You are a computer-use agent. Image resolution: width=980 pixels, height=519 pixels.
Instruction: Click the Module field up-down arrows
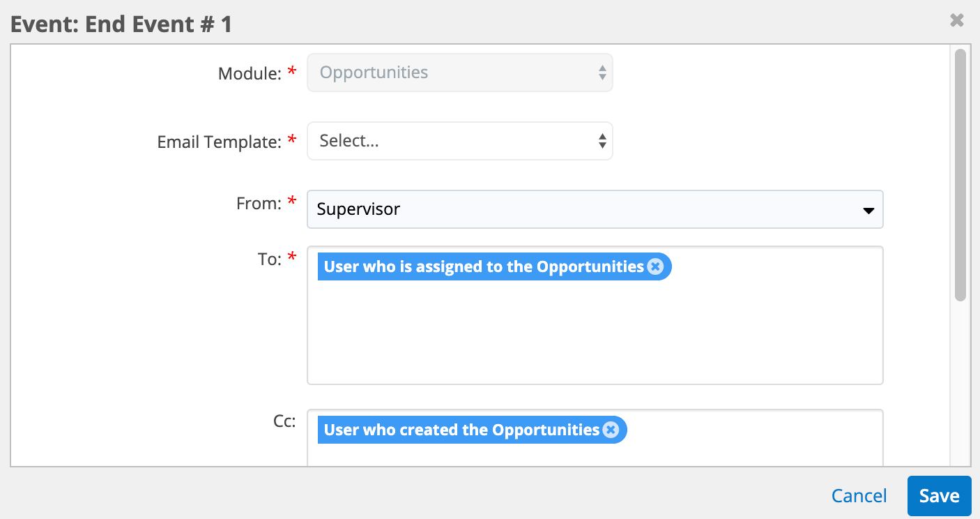tap(602, 73)
